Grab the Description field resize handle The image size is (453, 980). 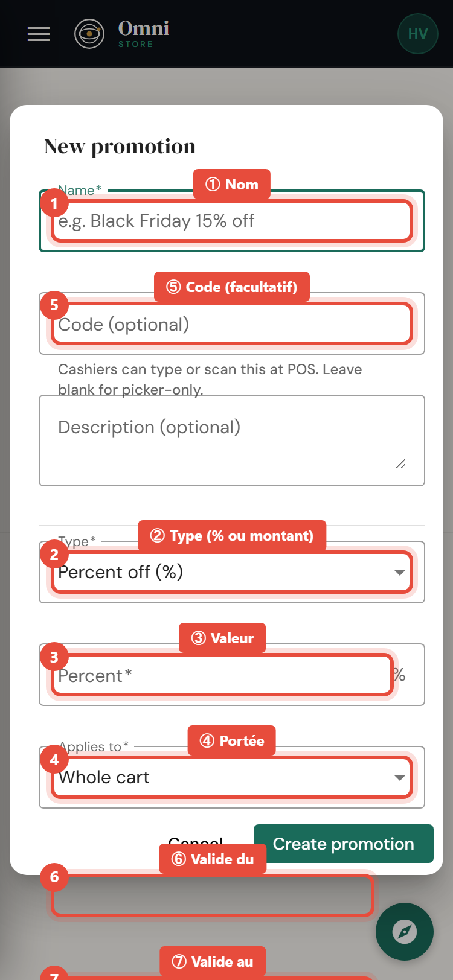[400, 463]
